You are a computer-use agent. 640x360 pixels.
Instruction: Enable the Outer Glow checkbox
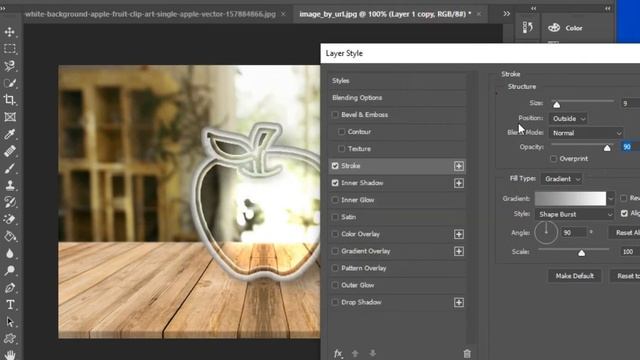click(x=335, y=285)
